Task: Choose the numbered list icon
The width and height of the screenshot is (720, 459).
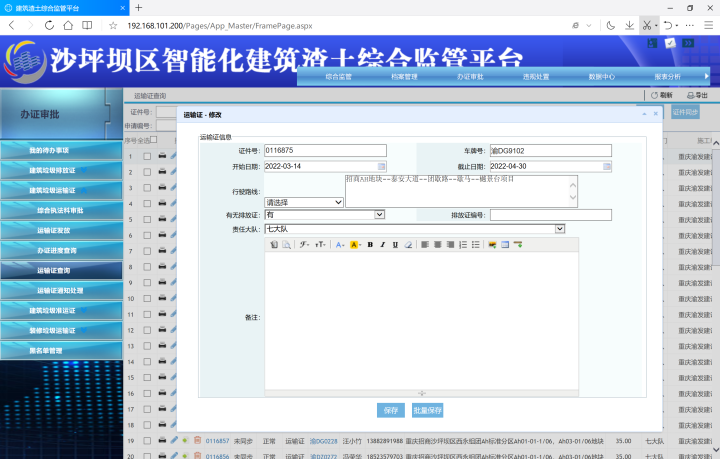Action: tap(462, 244)
